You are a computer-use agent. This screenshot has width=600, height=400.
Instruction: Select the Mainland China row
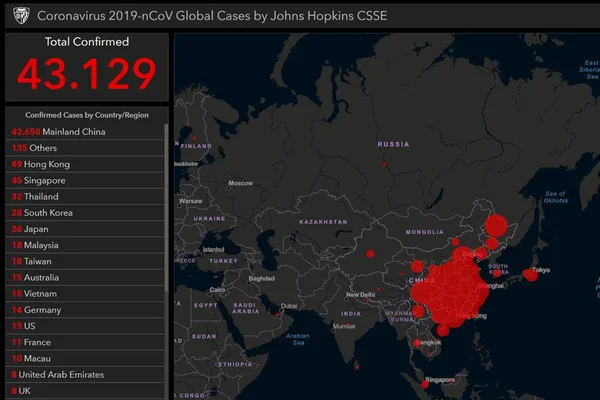85,132
